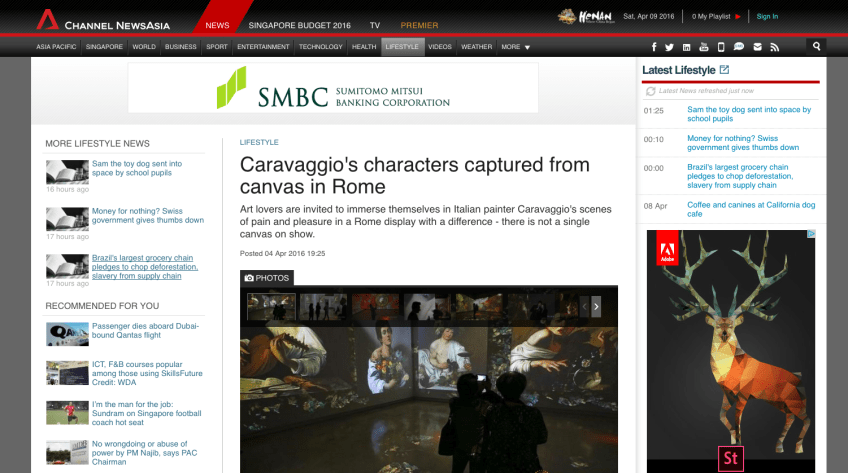The image size is (848, 473).
Task: Click the SMBC banner advertisement
Action: (x=333, y=89)
